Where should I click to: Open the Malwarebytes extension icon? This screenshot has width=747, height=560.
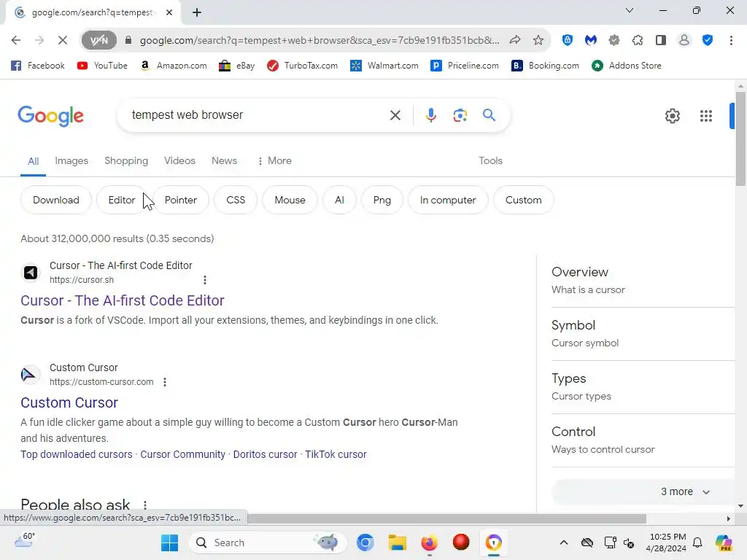pyautogui.click(x=591, y=41)
